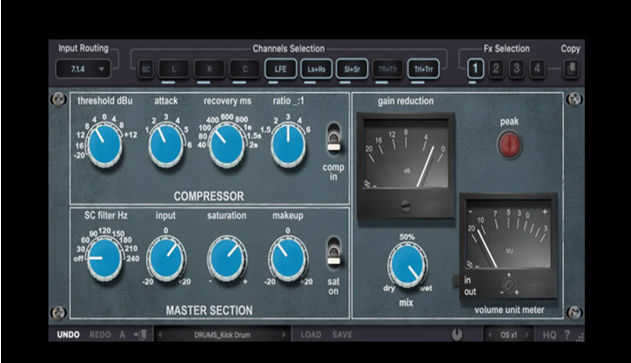Click the recovery ms knob

[227, 145]
